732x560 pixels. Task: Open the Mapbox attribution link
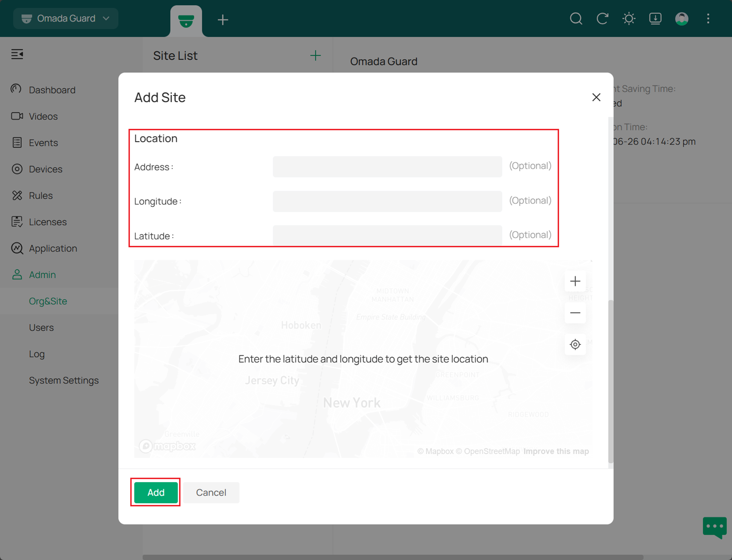pos(435,451)
